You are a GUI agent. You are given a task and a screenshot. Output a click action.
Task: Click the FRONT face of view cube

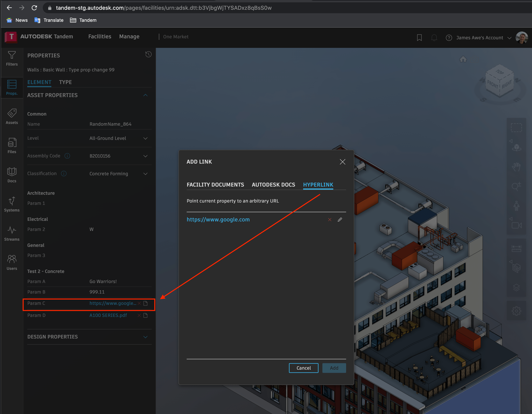pyautogui.click(x=492, y=85)
